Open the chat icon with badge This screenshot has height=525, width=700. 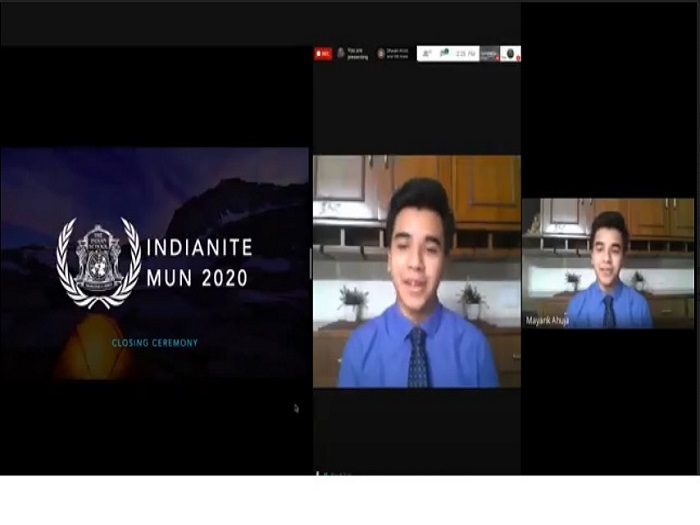(444, 54)
